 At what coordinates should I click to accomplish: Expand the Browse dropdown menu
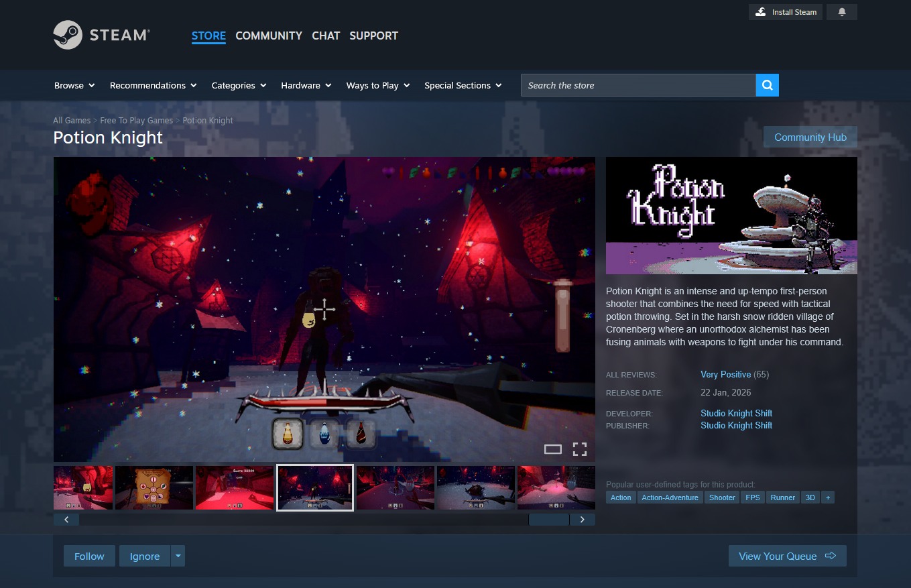[x=74, y=85]
